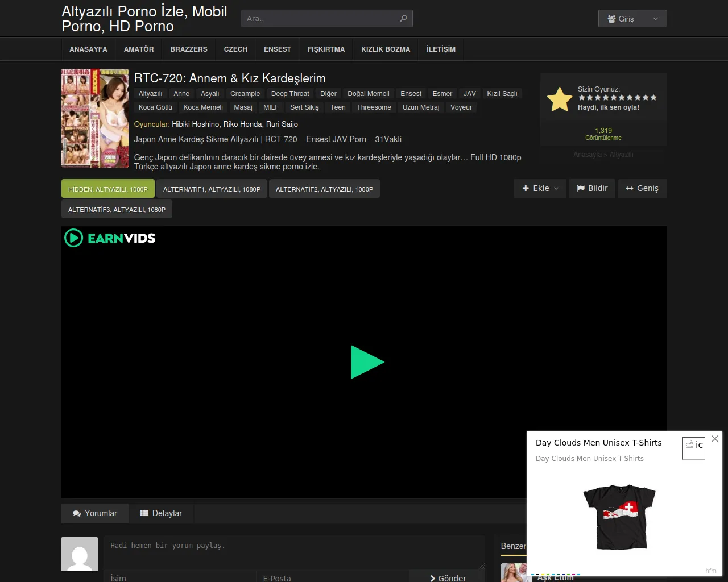Go to ANASAYFA in the navigation bar
This screenshot has width=728, height=582.
click(88, 49)
